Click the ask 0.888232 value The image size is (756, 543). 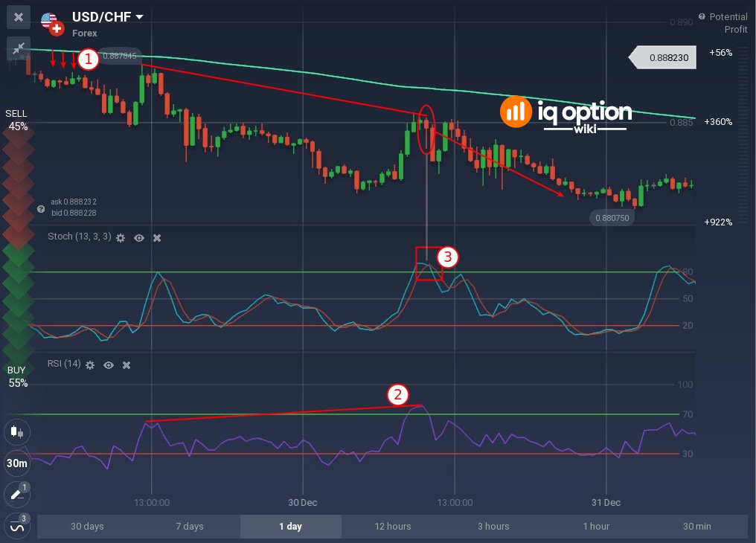[74, 202]
